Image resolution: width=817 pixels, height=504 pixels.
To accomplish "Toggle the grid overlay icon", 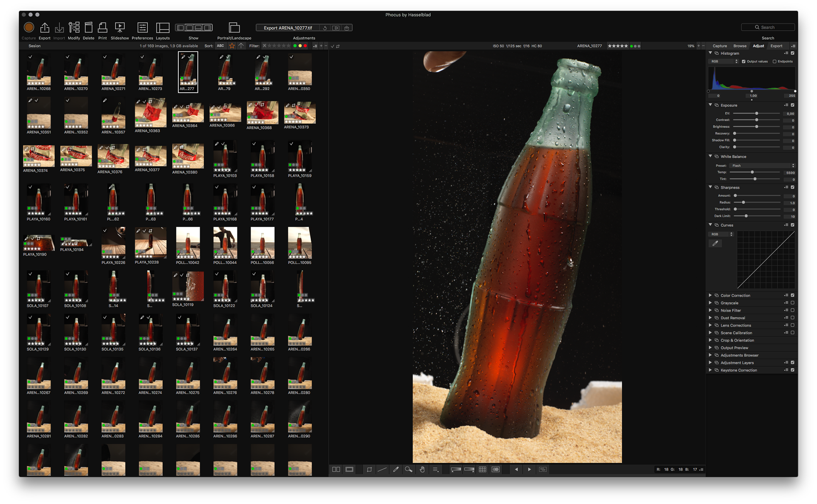I will coord(483,470).
